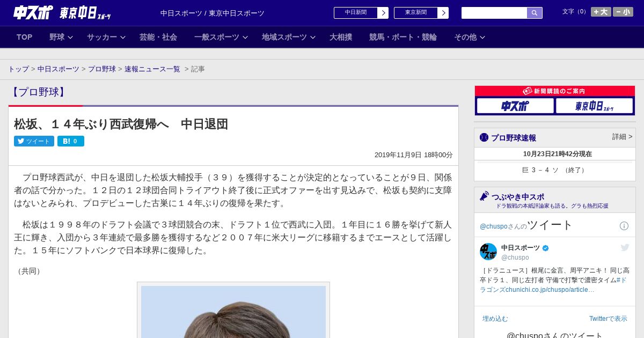Screen dimensions: 644x338
Task: Click the Twitter info circle icon
Action: [624, 226]
